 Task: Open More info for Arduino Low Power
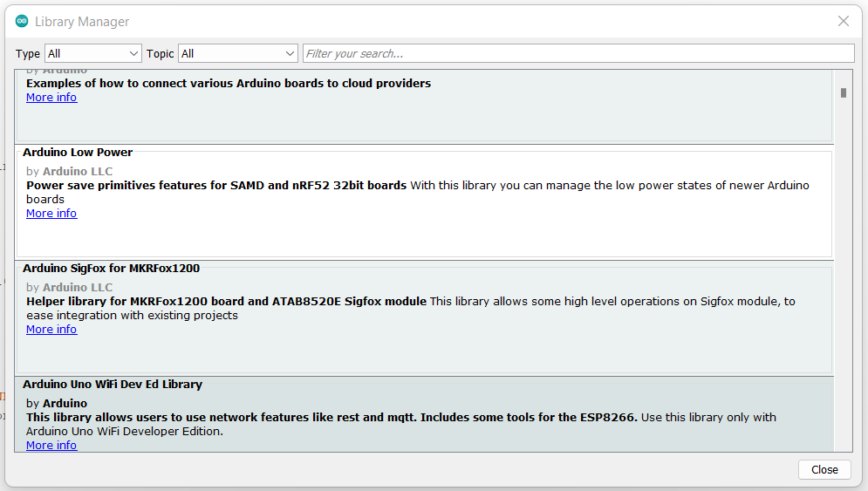tap(51, 214)
